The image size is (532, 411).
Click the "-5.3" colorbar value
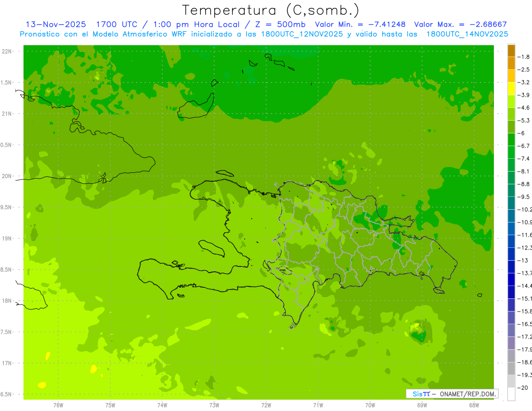[x=524, y=120]
